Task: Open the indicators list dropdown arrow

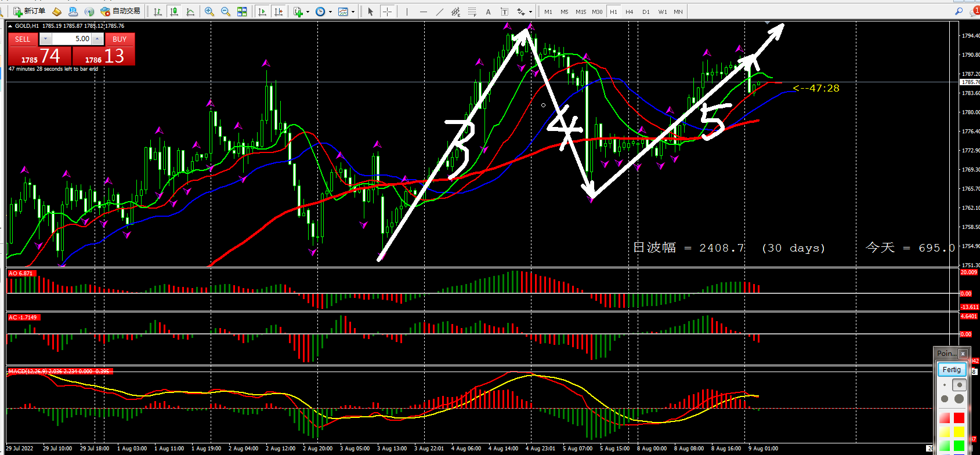Action: (x=308, y=12)
